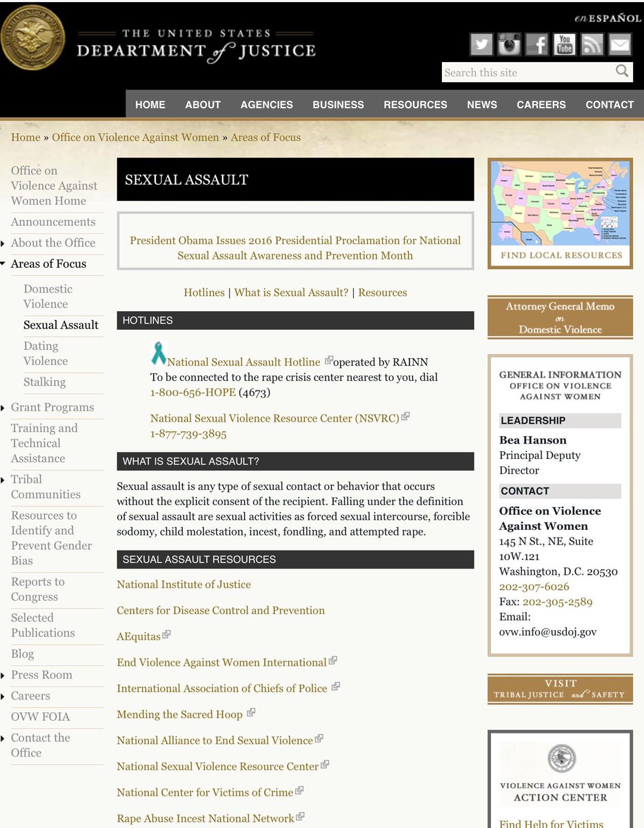Collapse the Areas of Focus sidebar arrow
The height and width of the screenshot is (828, 644).
[x=3, y=264]
